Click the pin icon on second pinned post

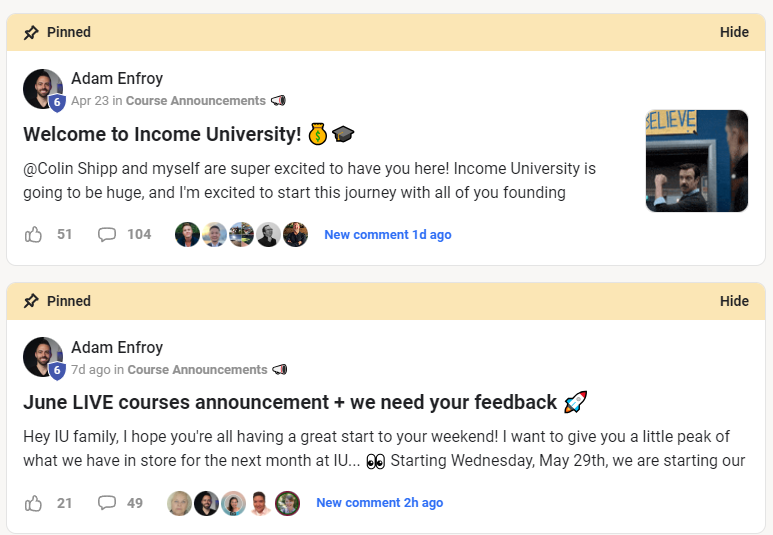click(x=31, y=301)
